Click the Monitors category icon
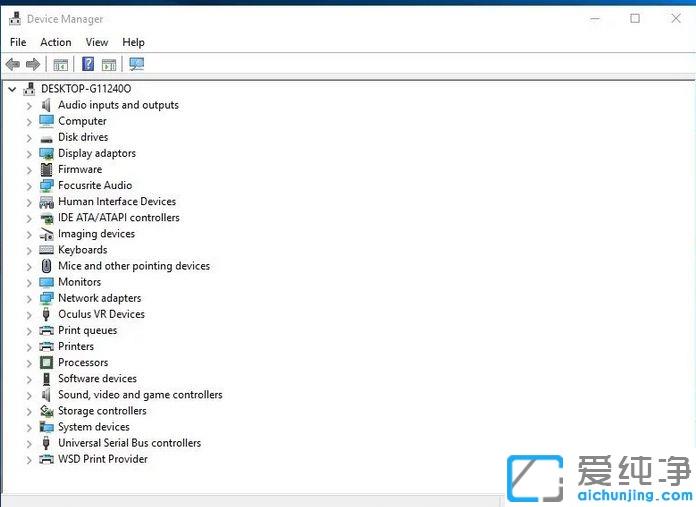 46,282
